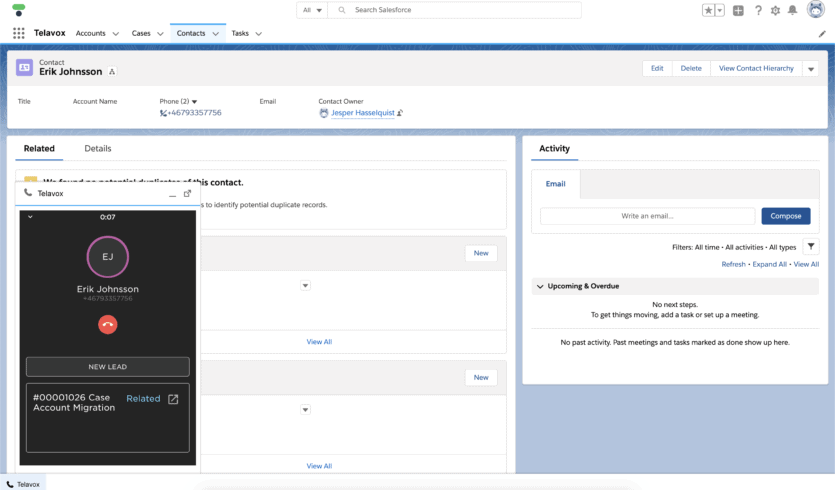Open case #00001026 in new window icon

[173, 399]
